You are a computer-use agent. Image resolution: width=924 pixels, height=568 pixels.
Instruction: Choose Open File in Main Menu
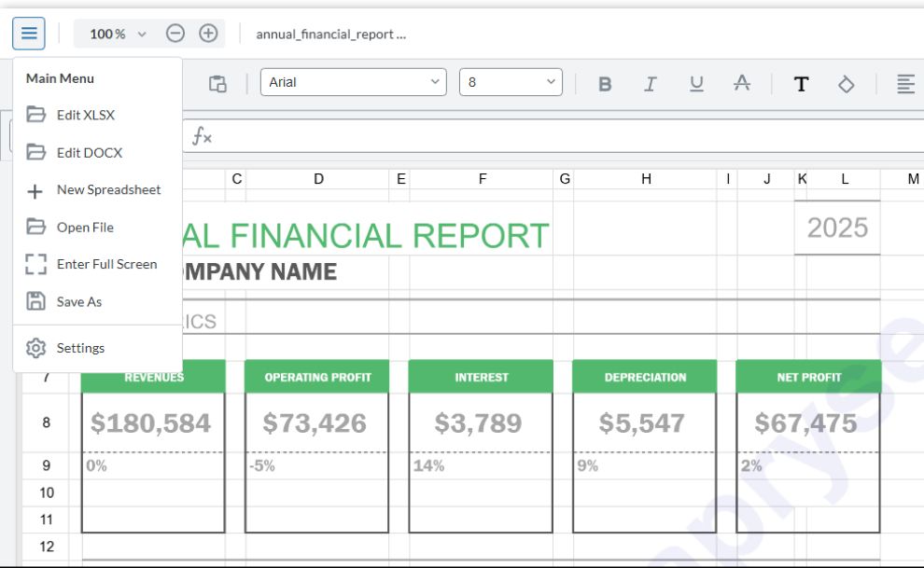[97, 228]
